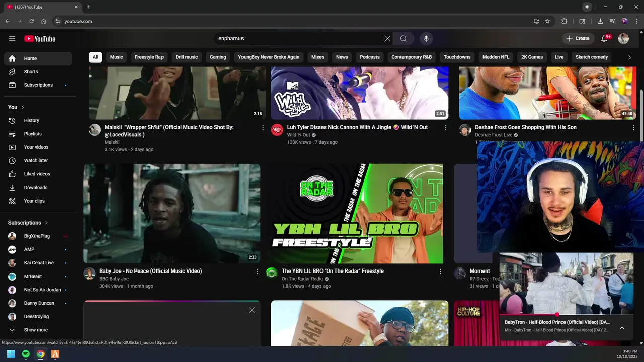
Task: Open the Windows Start button
Action: 11,354
